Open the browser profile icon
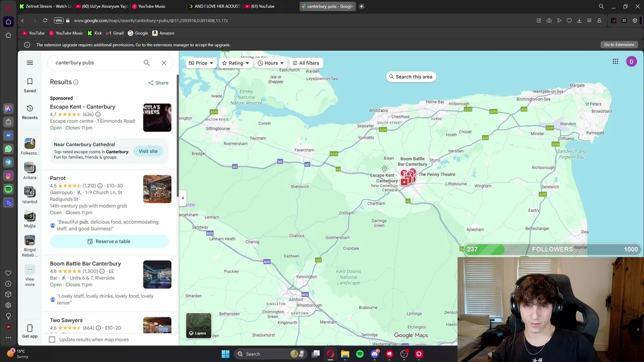 (599, 21)
